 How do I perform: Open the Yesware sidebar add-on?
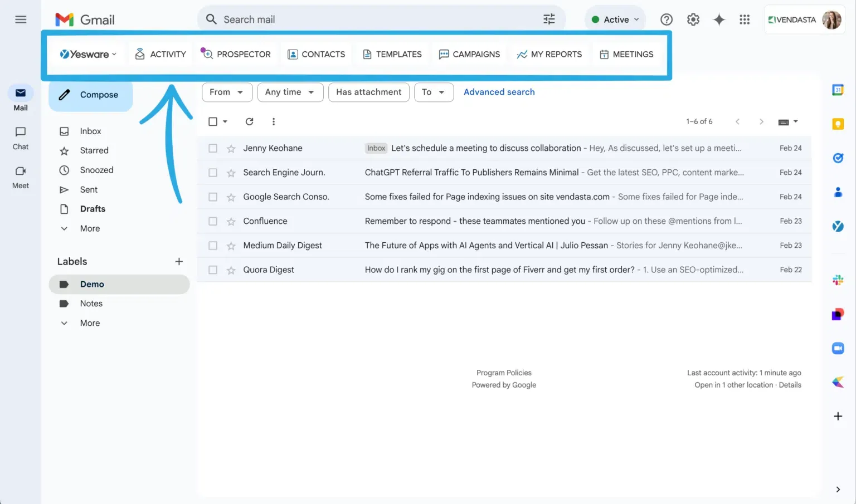point(838,226)
